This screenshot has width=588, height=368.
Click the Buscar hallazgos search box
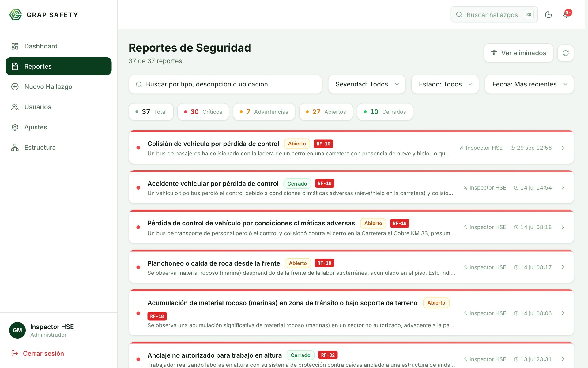coord(494,15)
